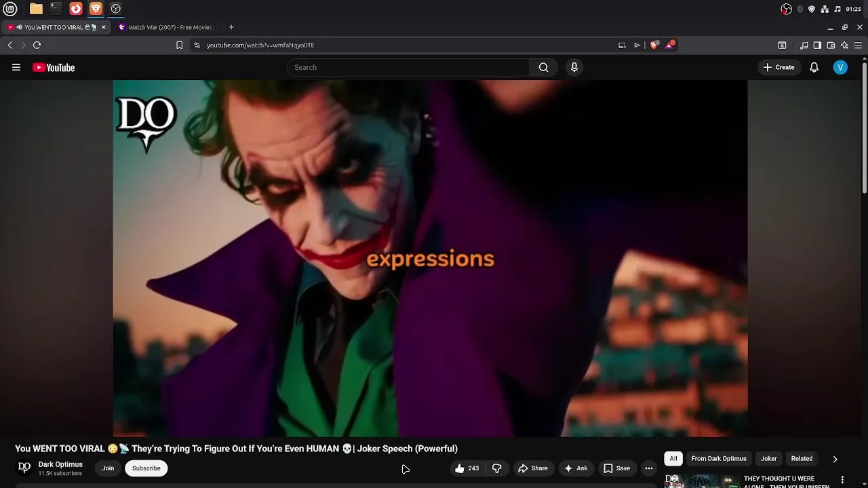Select the Joker filter chip

click(x=769, y=459)
